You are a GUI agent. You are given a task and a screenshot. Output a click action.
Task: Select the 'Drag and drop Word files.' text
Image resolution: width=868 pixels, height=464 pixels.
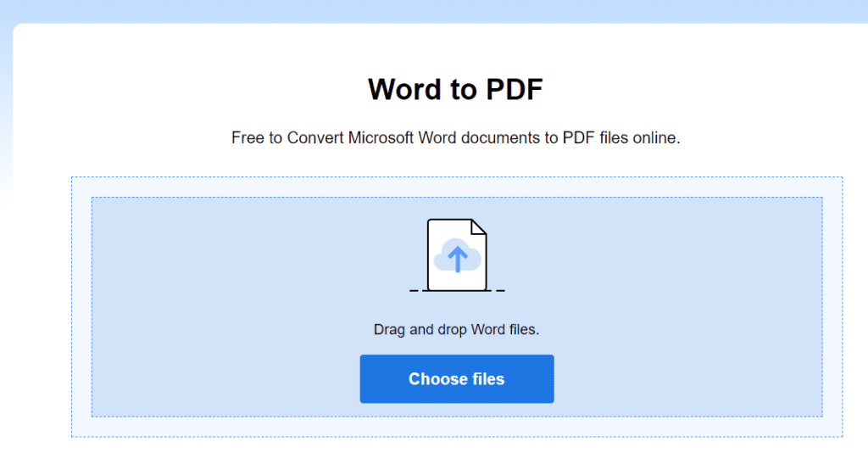pyautogui.click(x=456, y=329)
